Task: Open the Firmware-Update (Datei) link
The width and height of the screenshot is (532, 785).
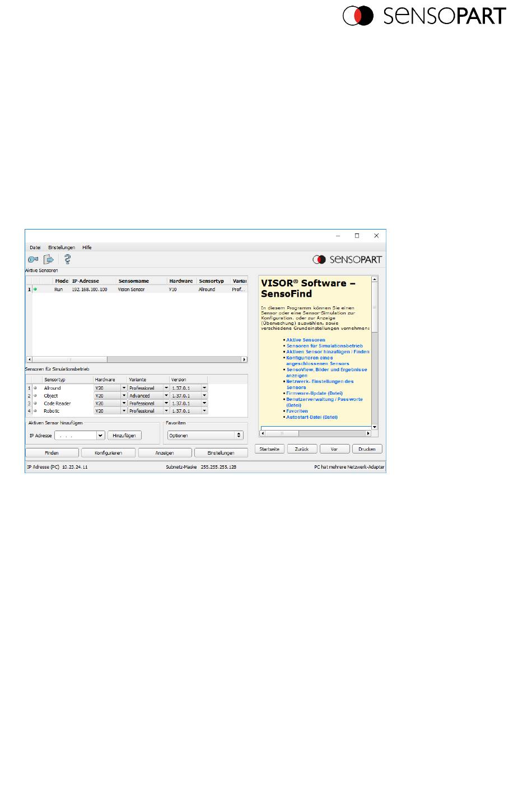Action: click(315, 393)
